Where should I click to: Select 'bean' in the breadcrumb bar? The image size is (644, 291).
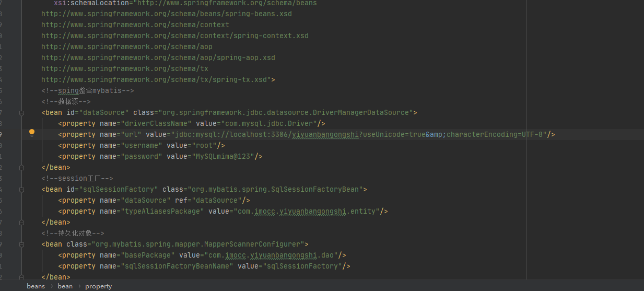click(65, 286)
